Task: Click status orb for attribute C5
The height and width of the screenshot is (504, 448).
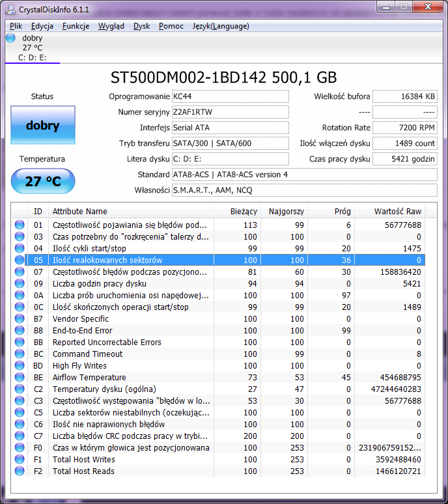Action: (x=20, y=412)
